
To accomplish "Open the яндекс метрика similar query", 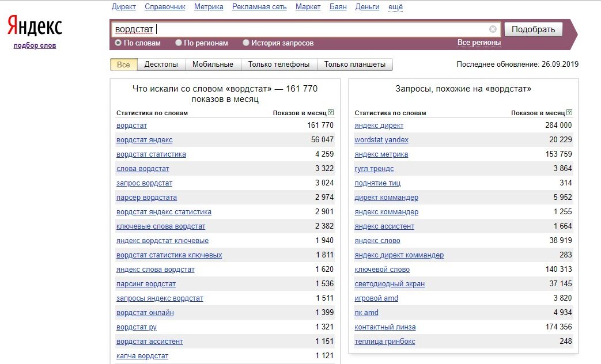I will (x=381, y=154).
